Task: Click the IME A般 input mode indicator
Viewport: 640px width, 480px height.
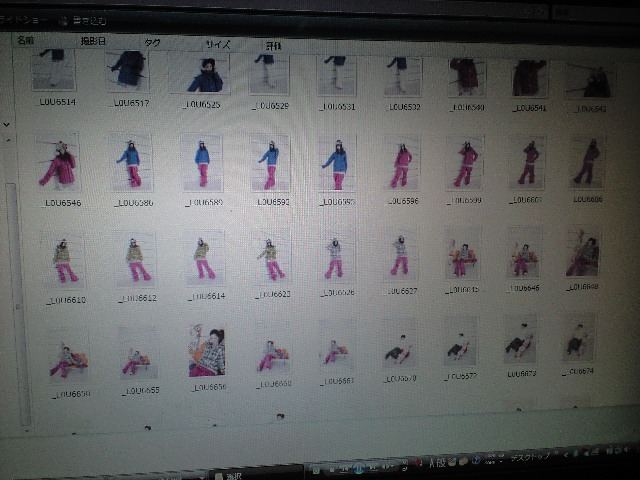Action: tap(437, 462)
